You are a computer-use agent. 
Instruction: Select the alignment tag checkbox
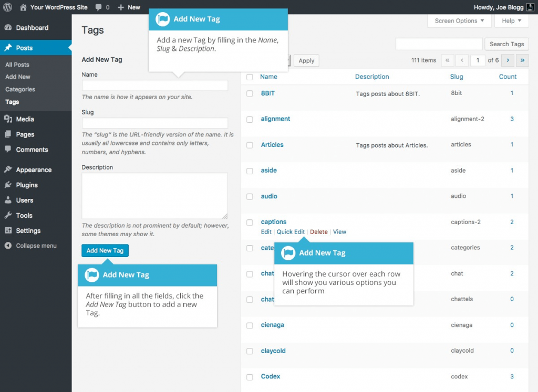pos(250,120)
